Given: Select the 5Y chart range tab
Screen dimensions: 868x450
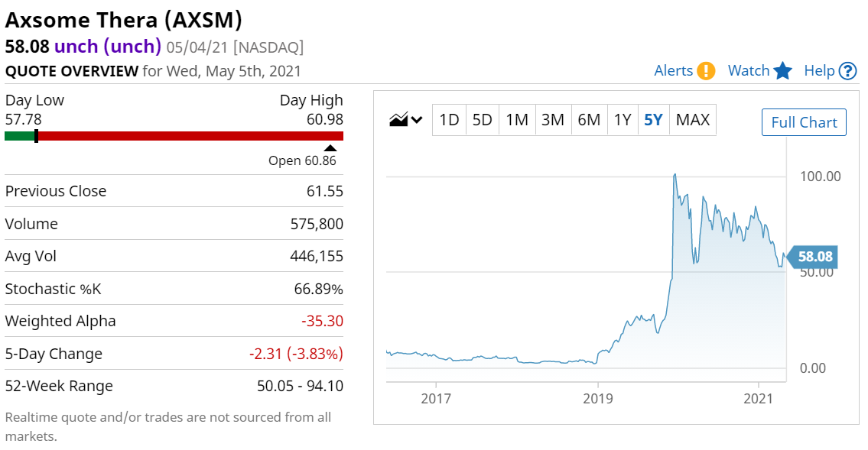Looking at the screenshot, I should [653, 120].
